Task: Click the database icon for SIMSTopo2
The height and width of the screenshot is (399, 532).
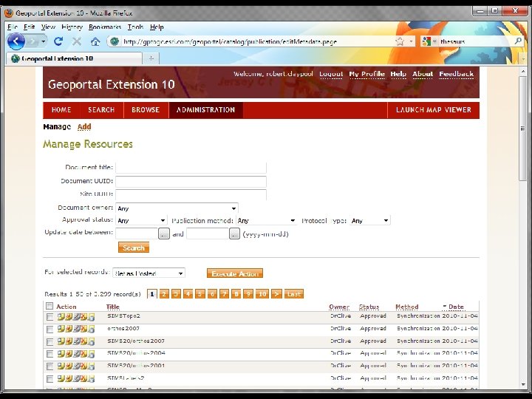Action: click(x=92, y=317)
